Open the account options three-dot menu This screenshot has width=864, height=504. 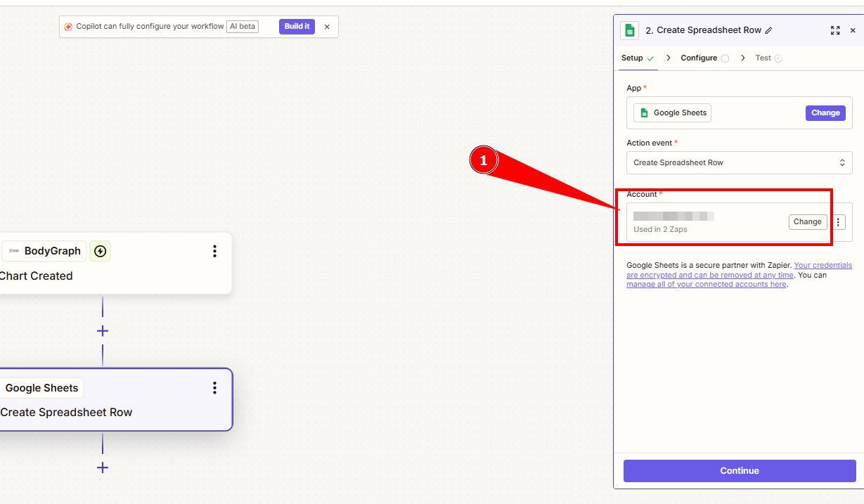coord(838,222)
